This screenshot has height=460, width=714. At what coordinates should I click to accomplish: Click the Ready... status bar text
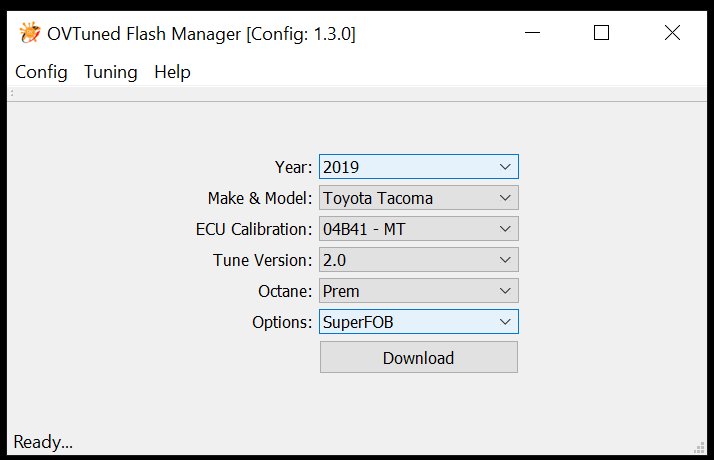click(43, 442)
